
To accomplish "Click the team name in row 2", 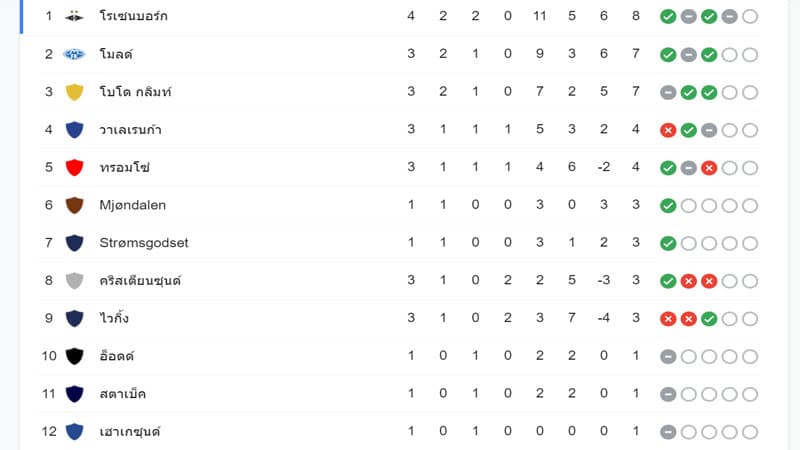I will pos(116,54).
